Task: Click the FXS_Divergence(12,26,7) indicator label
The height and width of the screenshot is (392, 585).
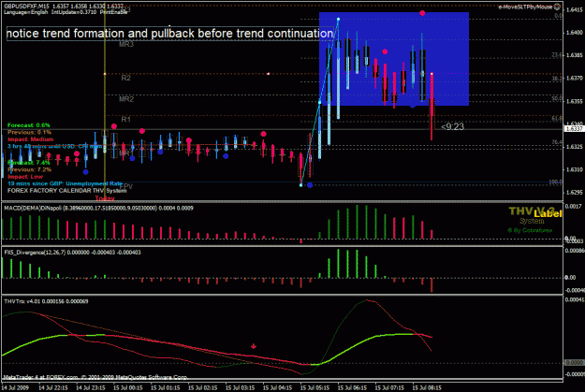Action: pos(72,253)
